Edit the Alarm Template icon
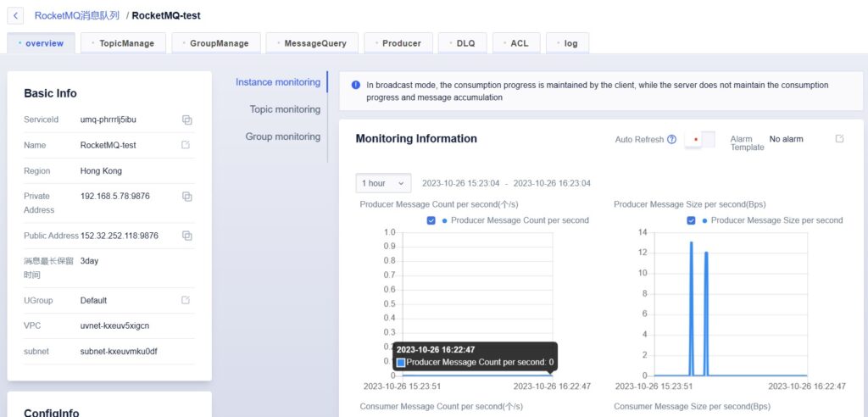 point(839,139)
